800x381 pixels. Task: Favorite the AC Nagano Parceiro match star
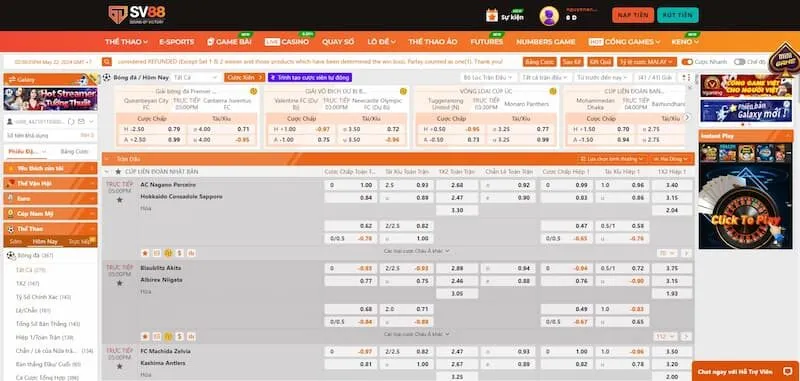119,199
